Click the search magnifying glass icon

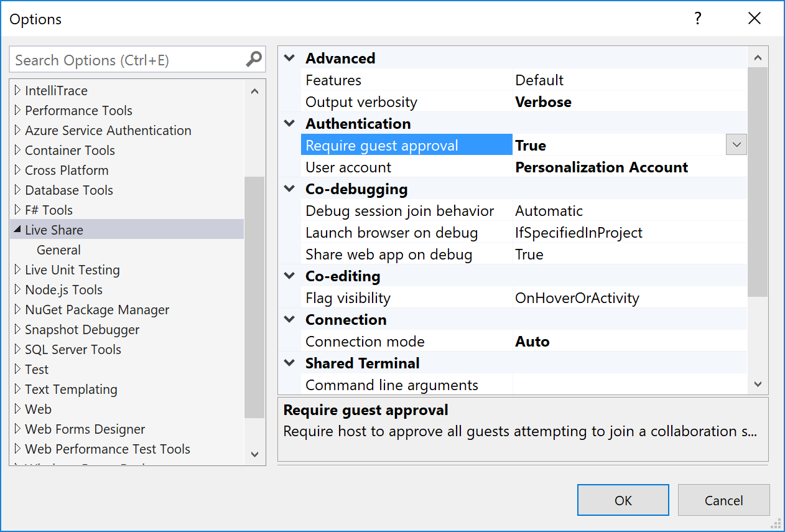[253, 59]
